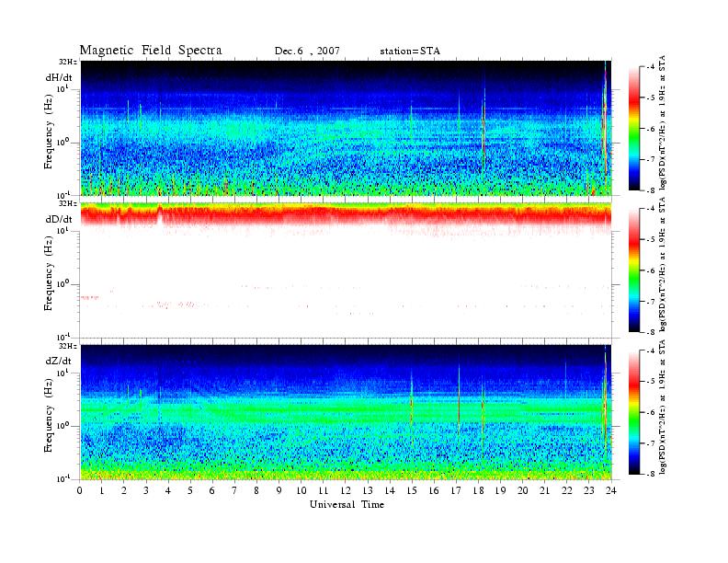Viewport: 728px width, 563px height.
Task: Click hour 3 on the time axis
Action: [146, 491]
